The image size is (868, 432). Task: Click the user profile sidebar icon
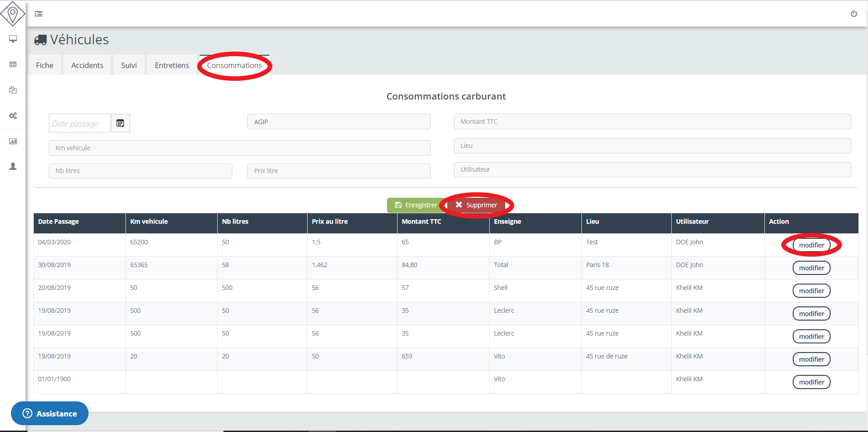click(13, 167)
